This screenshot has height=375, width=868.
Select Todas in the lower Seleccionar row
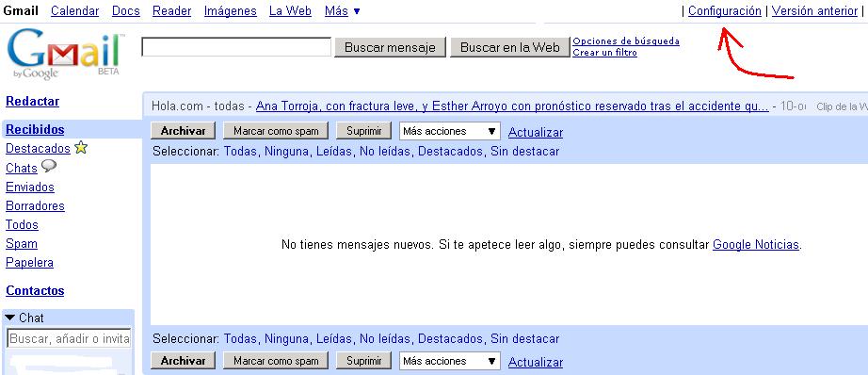(240, 338)
